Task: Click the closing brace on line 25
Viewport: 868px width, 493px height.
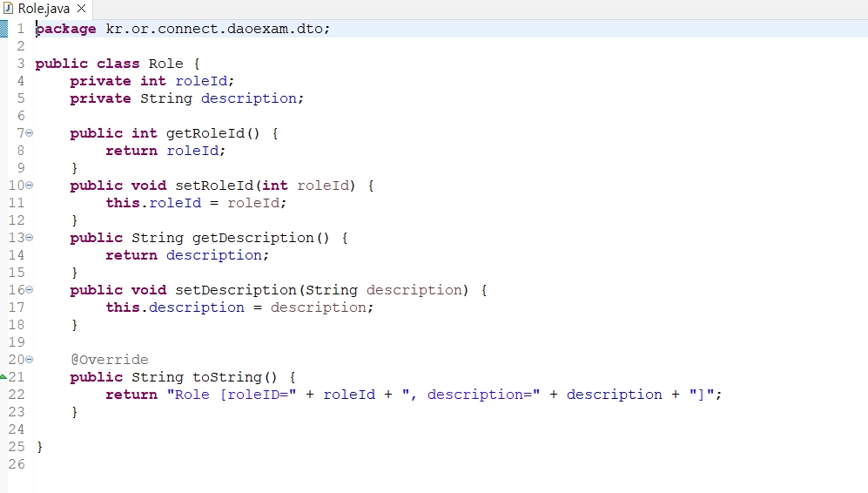Action: (x=40, y=447)
